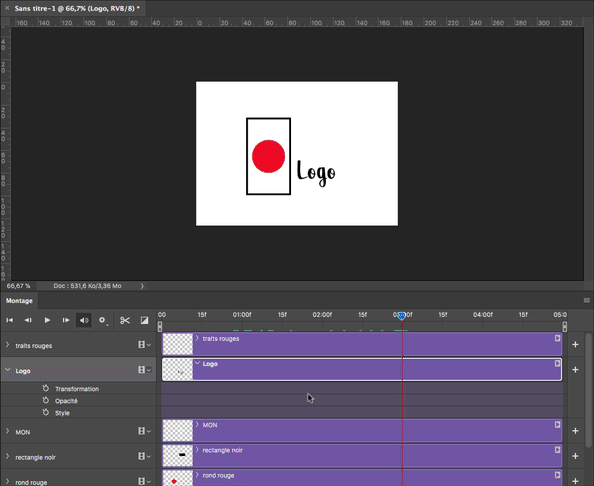Add media to Logo track
Viewport: 594px width, 486px height.
click(575, 369)
